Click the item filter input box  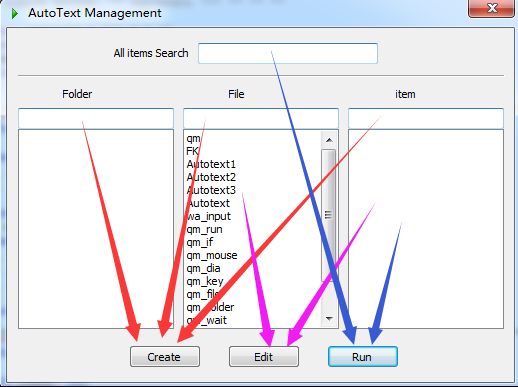tap(426, 118)
